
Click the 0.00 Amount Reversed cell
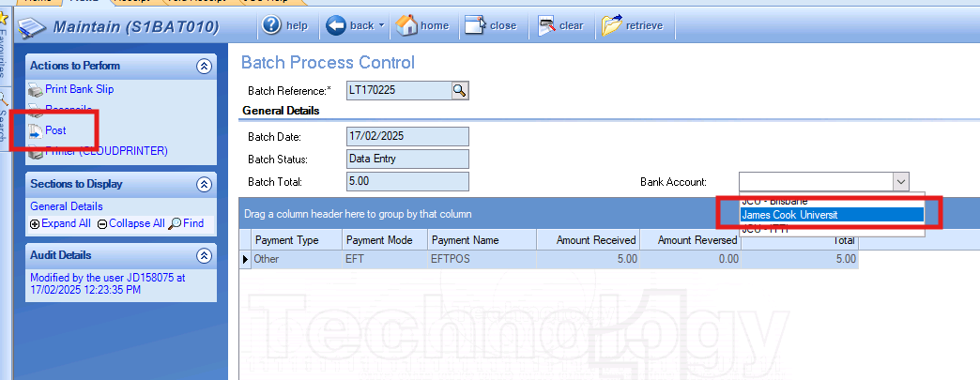[x=691, y=259]
